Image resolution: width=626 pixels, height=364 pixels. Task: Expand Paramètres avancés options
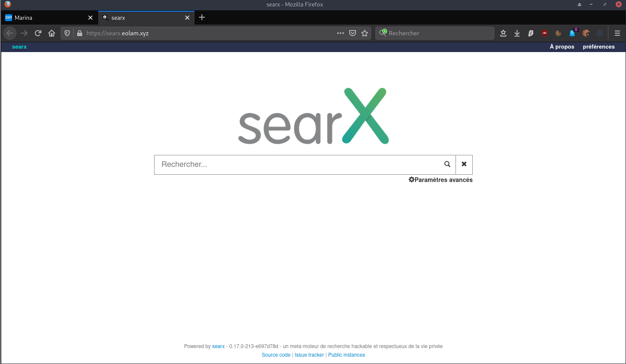coord(440,180)
